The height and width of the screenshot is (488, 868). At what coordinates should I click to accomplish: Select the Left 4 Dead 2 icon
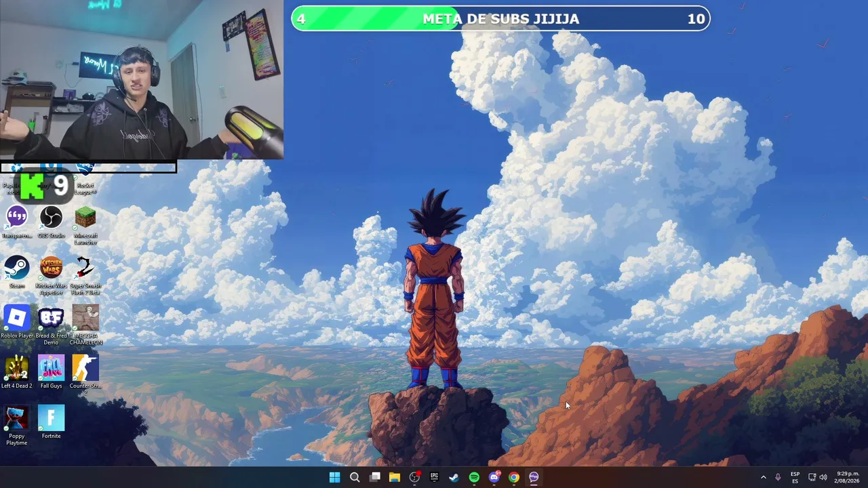tap(17, 373)
